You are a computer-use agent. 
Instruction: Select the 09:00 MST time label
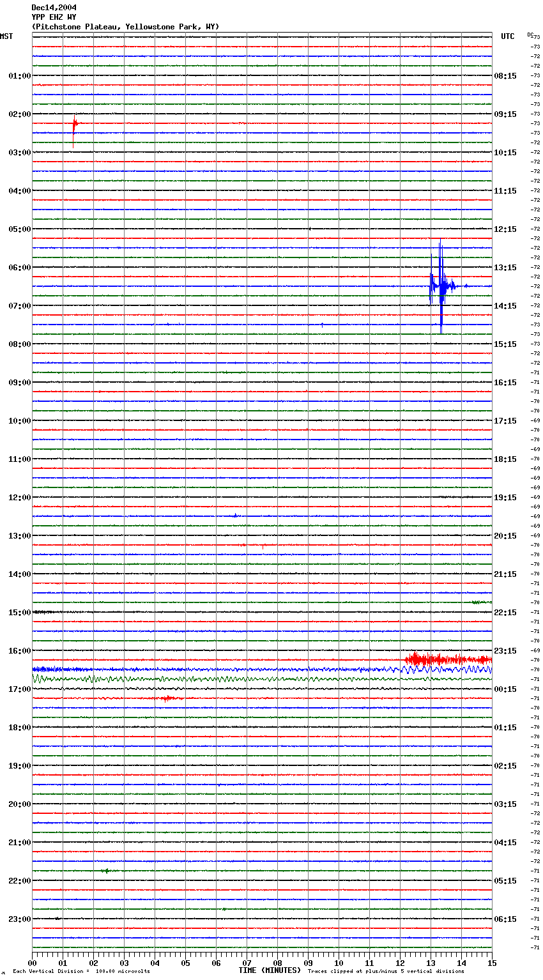pos(19,383)
